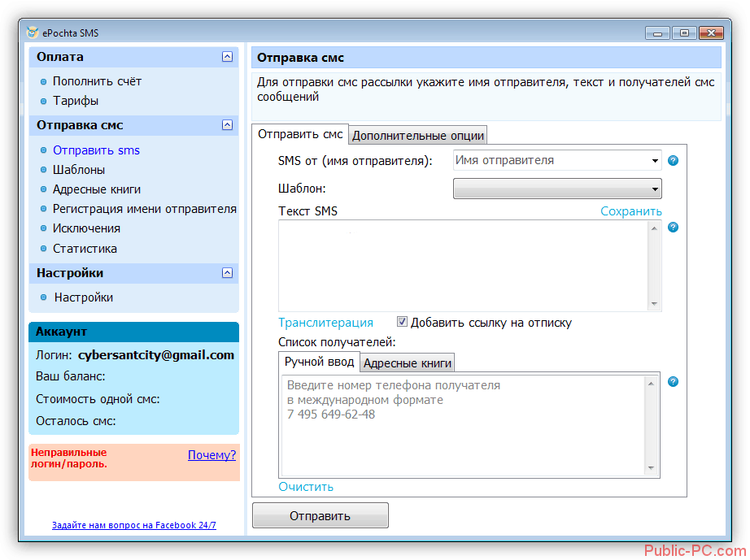Click the Сохранить link above text

click(x=630, y=211)
